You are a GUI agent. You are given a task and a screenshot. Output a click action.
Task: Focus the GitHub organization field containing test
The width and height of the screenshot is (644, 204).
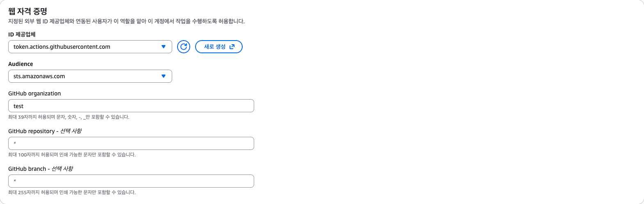pos(131,106)
